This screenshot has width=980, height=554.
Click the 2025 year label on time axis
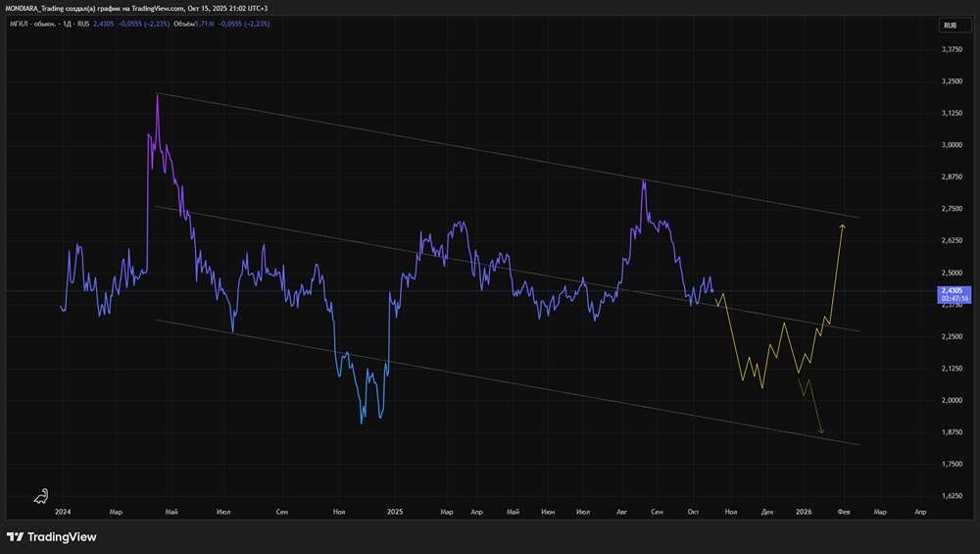pyautogui.click(x=395, y=512)
